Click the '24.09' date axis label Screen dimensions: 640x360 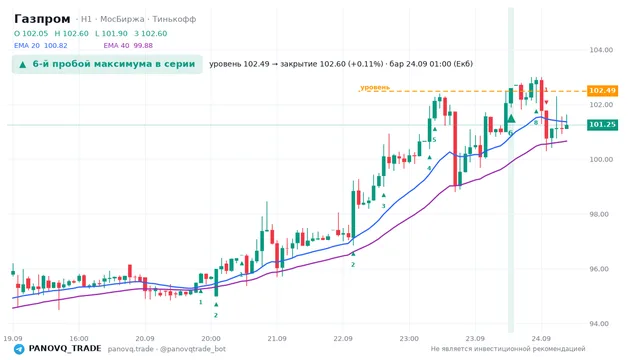point(541,338)
